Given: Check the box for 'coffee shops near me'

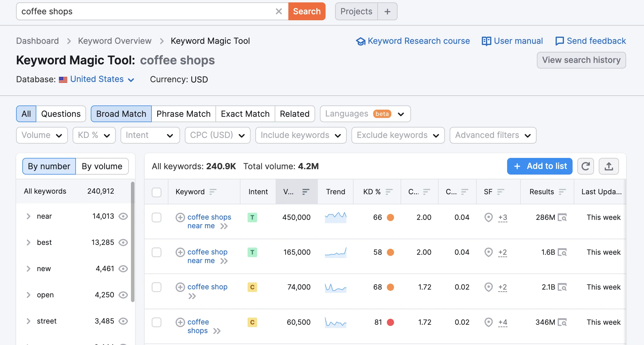Looking at the screenshot, I should pos(157,217).
